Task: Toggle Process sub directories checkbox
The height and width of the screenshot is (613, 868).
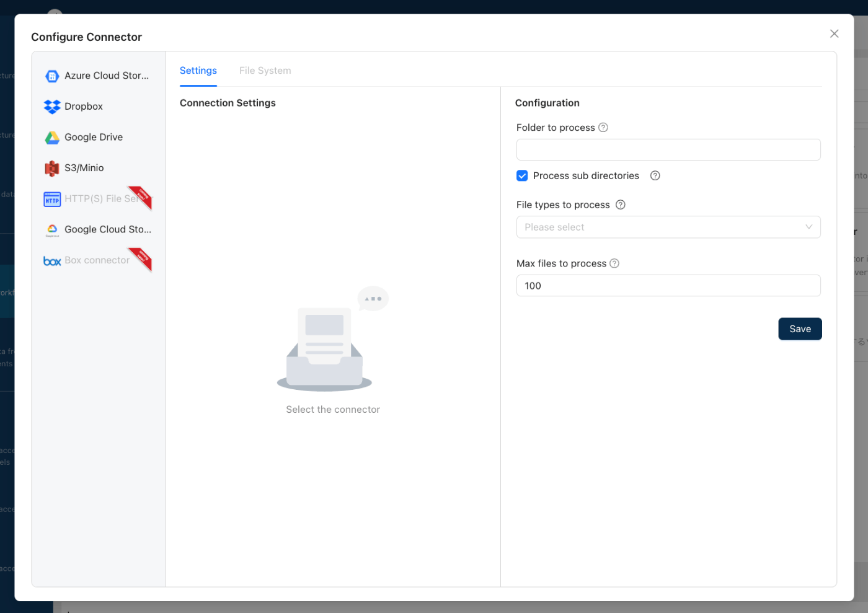Action: 522,176
